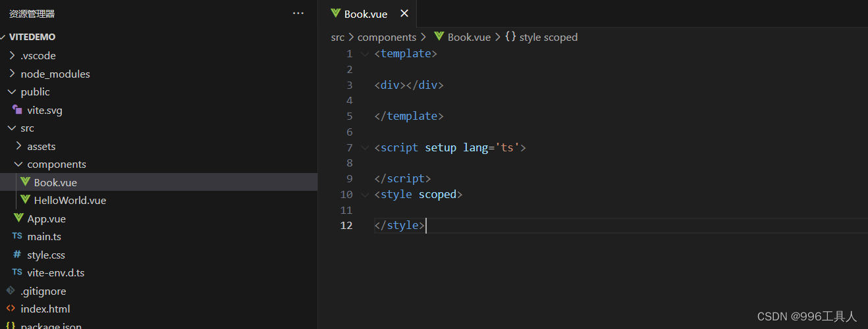The width and height of the screenshot is (868, 329).
Task: Open main.ts file
Action: pyautogui.click(x=44, y=236)
